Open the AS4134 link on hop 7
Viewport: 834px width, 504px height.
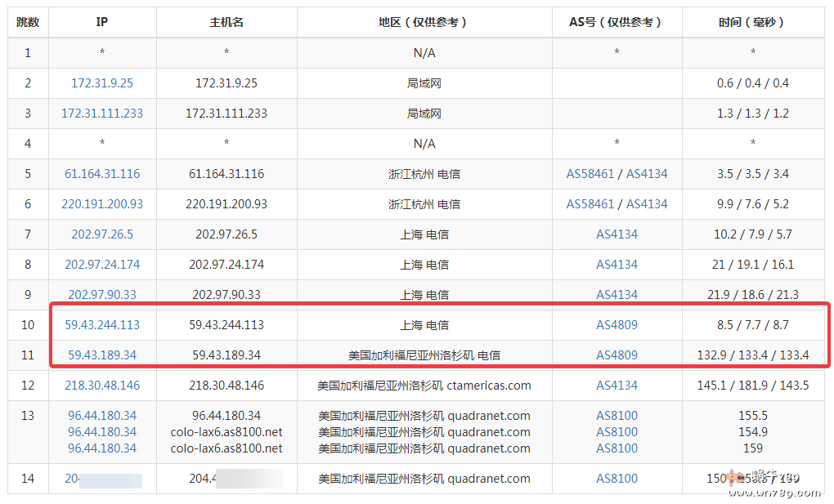(617, 234)
